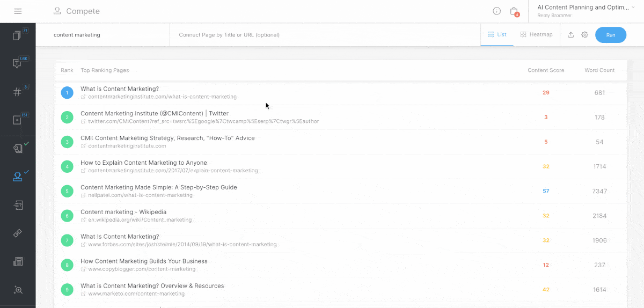Open external link icon for neilpatel.com result
The image size is (644, 308).
click(x=83, y=195)
